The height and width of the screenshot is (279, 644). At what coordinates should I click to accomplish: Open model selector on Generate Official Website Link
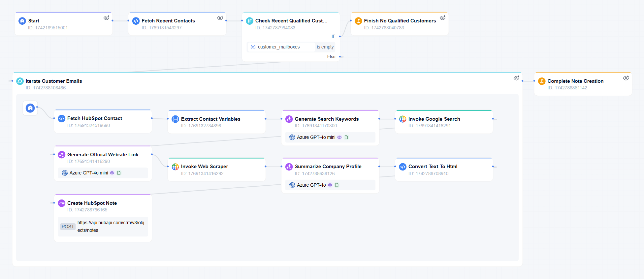click(x=88, y=173)
